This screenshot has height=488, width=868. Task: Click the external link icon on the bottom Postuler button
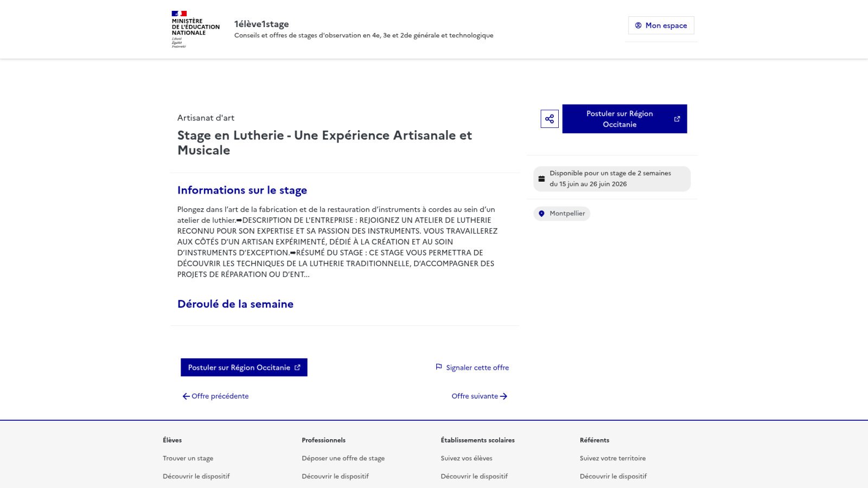coord(297,367)
